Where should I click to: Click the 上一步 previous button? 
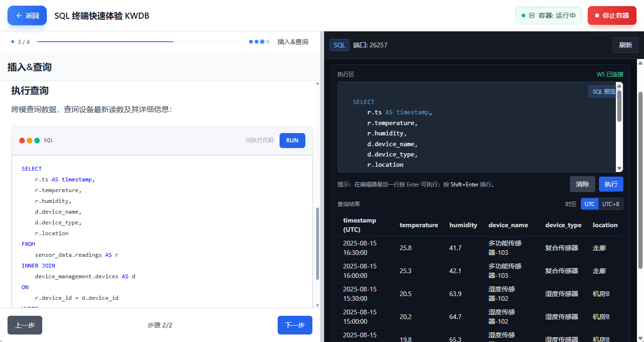(25, 325)
